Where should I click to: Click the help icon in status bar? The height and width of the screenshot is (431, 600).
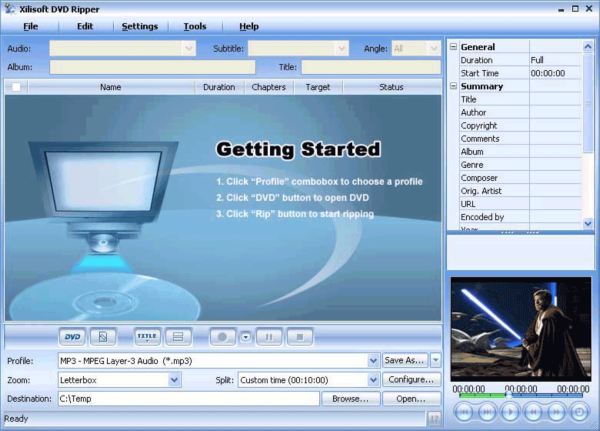pos(434,418)
